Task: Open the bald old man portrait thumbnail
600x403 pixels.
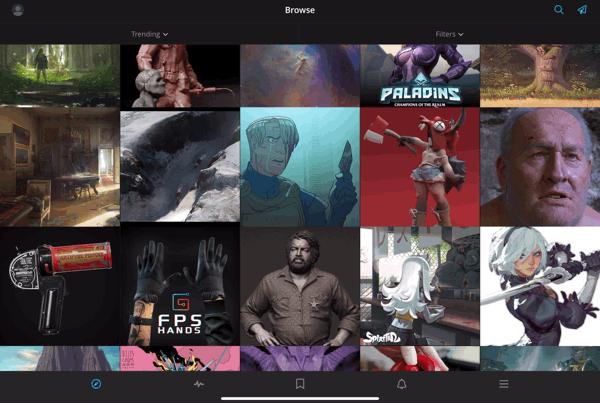Action: coord(540,167)
